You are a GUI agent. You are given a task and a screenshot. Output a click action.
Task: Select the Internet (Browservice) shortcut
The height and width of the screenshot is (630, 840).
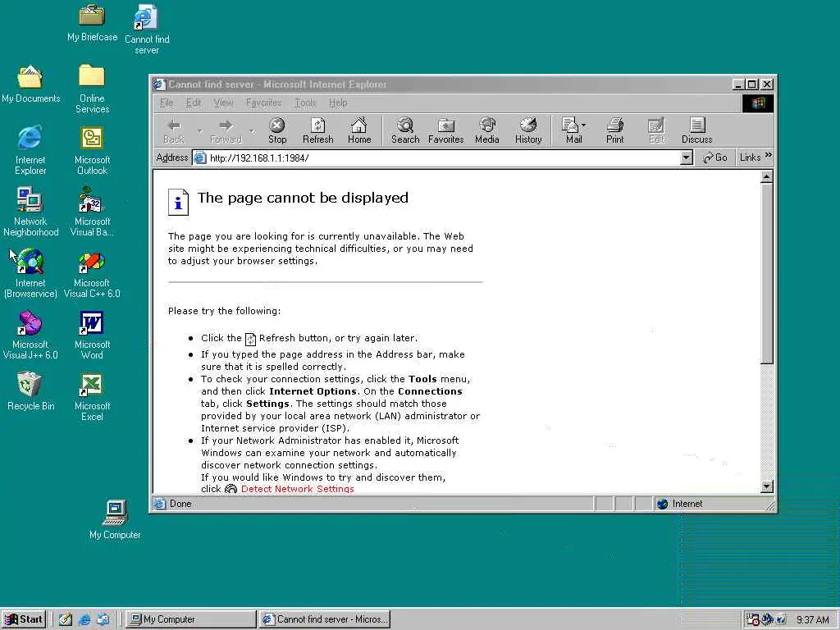click(30, 273)
